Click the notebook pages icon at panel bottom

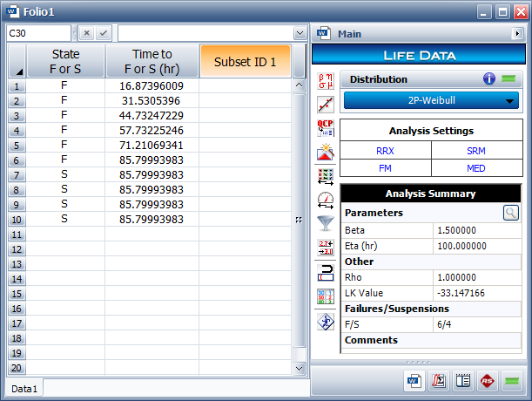463,381
